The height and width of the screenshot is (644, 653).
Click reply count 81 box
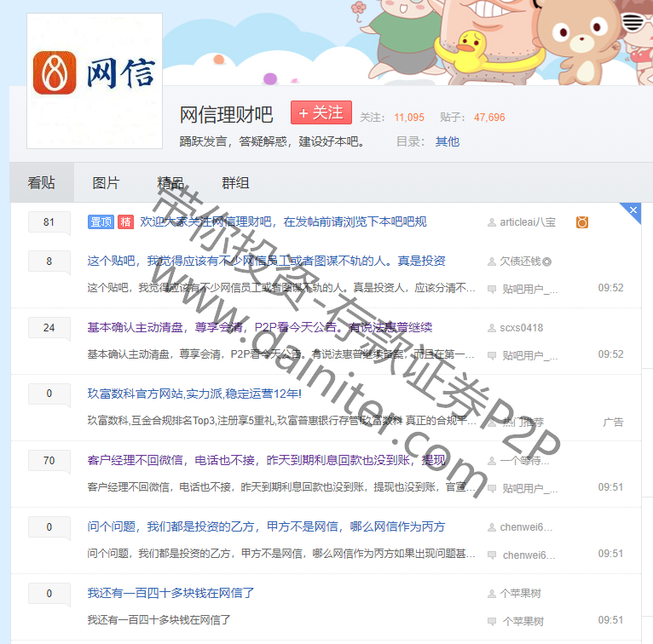pyautogui.click(x=49, y=222)
